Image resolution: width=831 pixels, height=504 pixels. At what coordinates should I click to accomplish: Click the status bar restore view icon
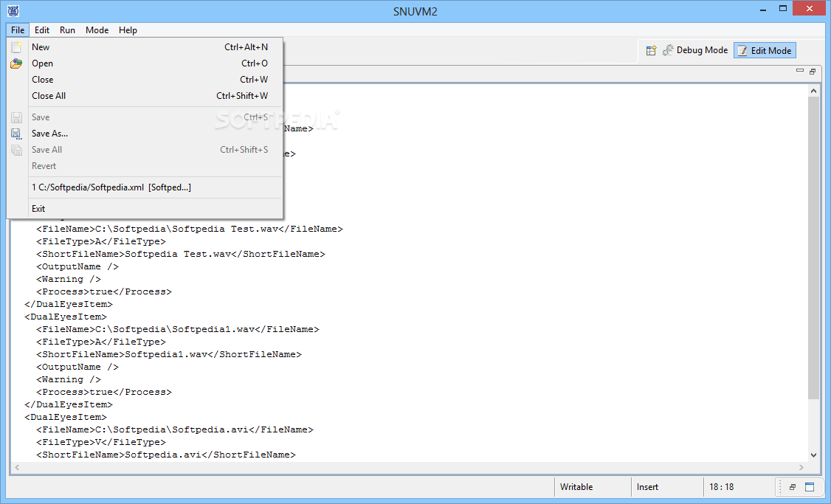pyautogui.click(x=793, y=487)
